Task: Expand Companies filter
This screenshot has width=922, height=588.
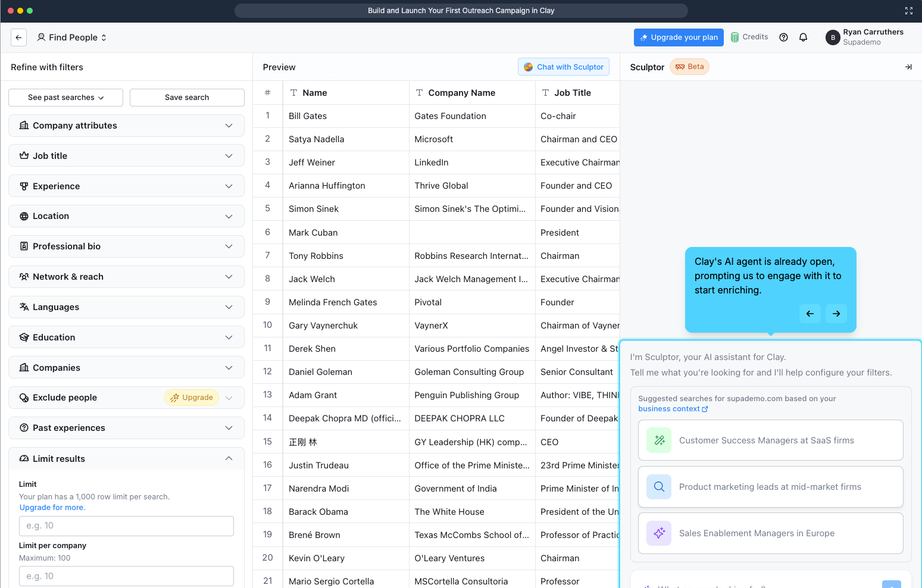Action: [126, 368]
